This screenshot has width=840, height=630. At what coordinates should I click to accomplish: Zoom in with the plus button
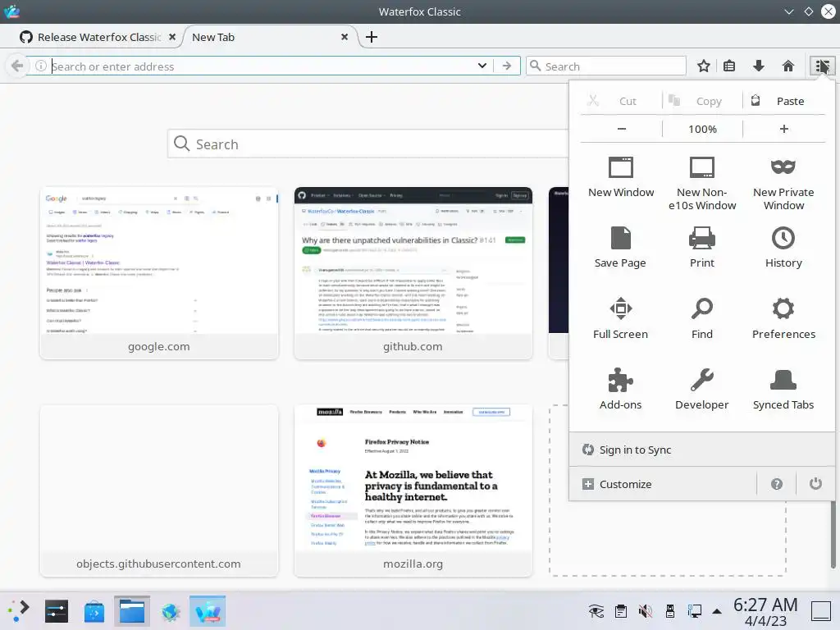click(783, 129)
